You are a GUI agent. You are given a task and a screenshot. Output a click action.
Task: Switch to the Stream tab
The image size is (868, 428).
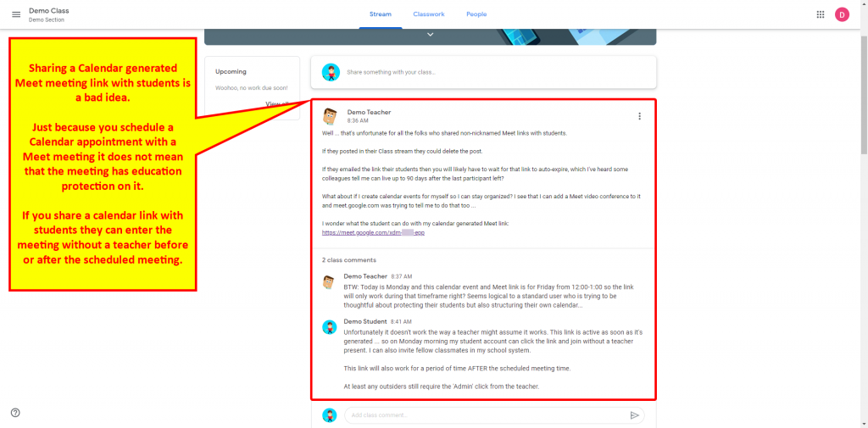pos(381,14)
